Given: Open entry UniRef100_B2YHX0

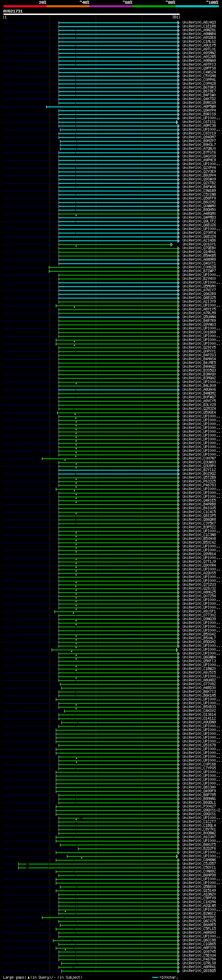Looking at the screenshot, I should pyautogui.click(x=199, y=279).
